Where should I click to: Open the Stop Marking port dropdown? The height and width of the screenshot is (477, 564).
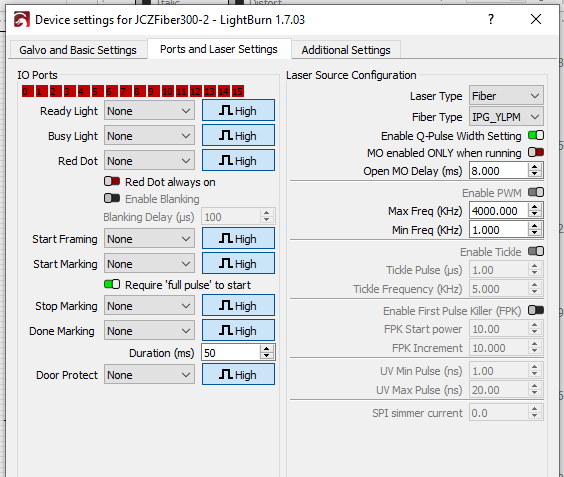click(x=149, y=306)
